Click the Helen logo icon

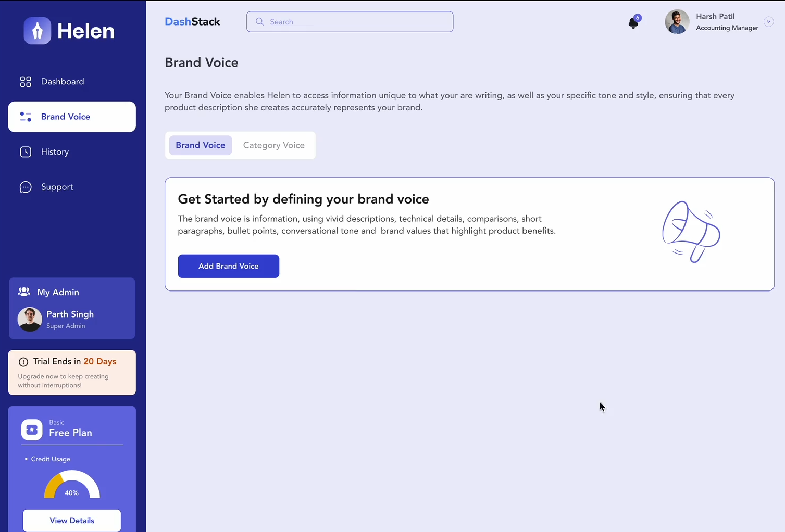[x=38, y=31]
